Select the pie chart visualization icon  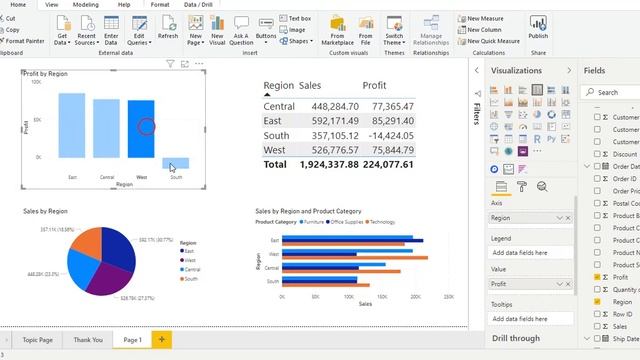click(537, 115)
